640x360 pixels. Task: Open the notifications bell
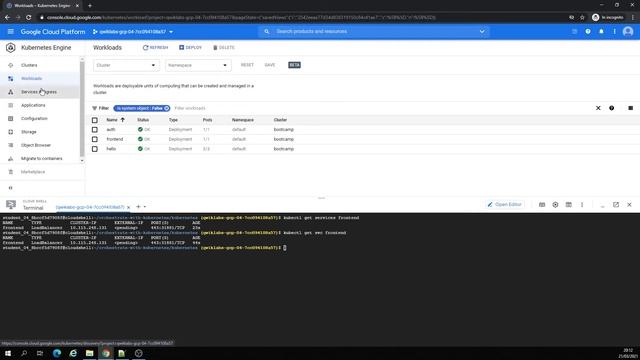(601, 31)
